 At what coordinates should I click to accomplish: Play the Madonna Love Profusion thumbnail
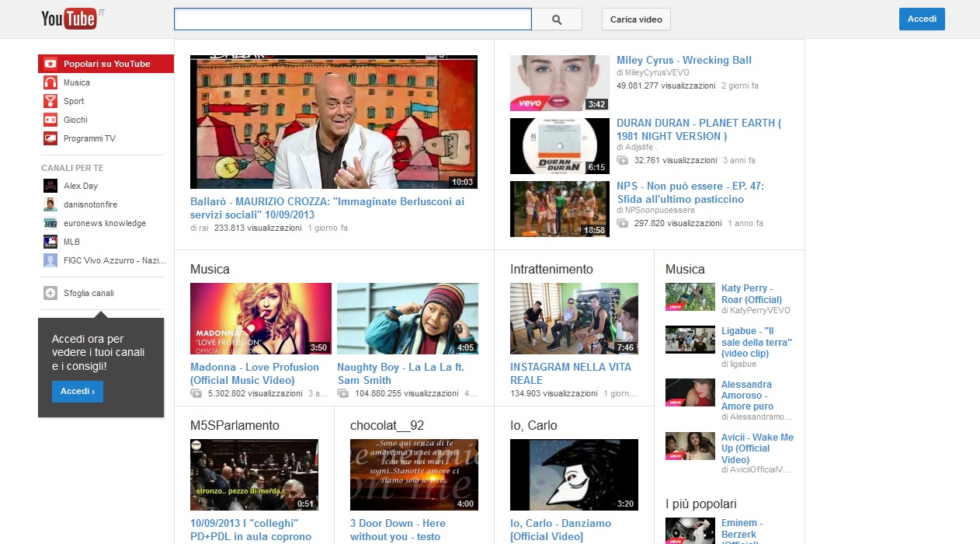click(x=261, y=319)
